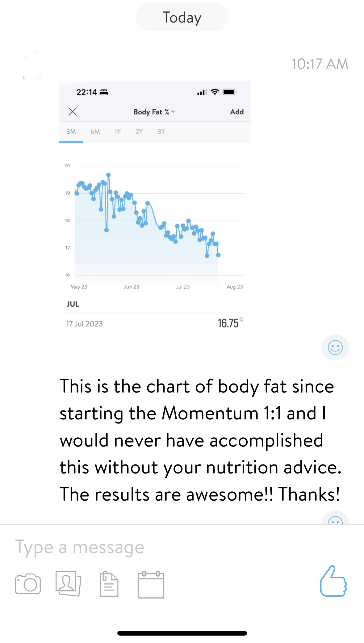Tap the last data point on chart
This screenshot has width=364, height=643.
point(218,255)
